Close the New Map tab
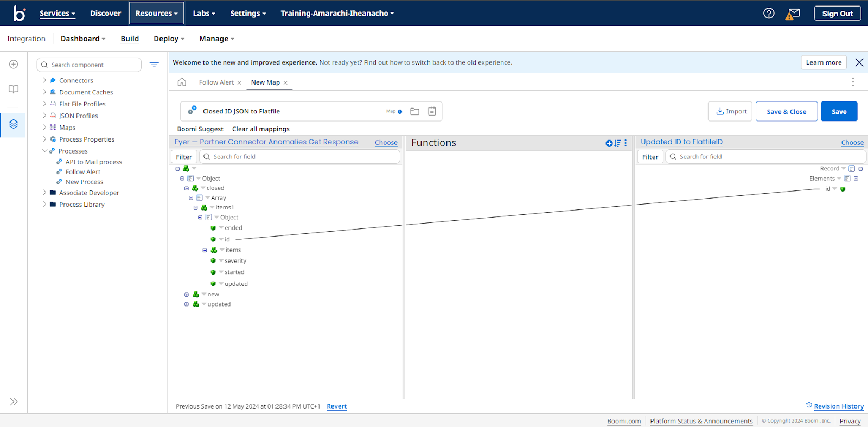868x427 pixels. tap(285, 83)
